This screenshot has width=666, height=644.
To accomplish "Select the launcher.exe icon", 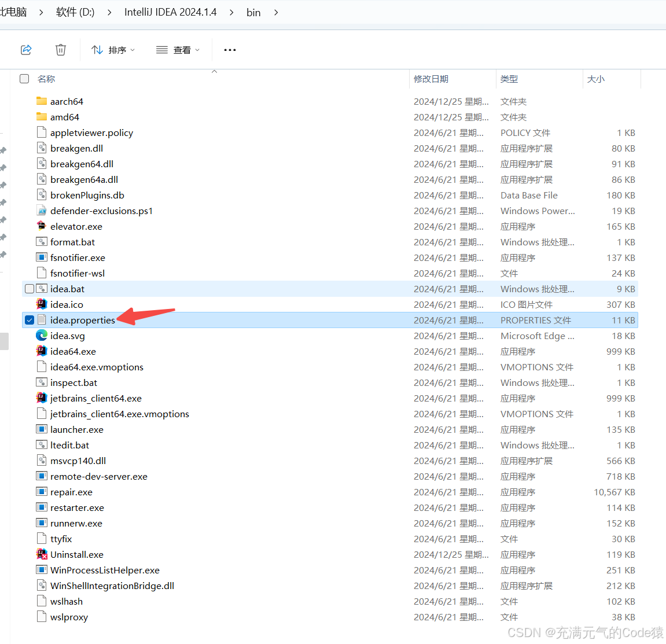I will (x=42, y=429).
